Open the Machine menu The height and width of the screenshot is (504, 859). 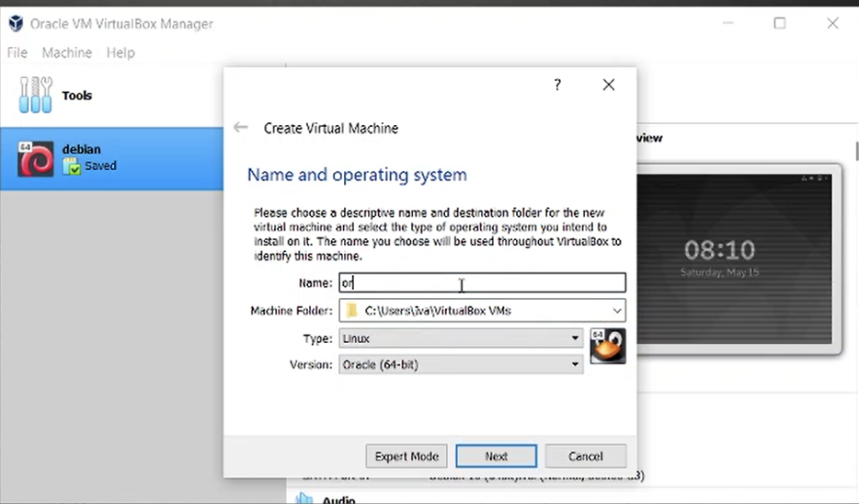[x=66, y=52]
